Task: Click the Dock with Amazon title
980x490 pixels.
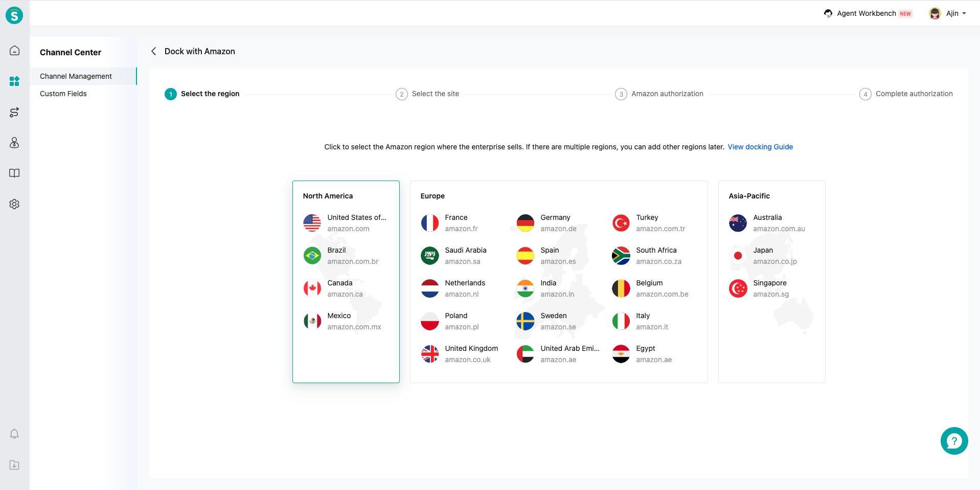Action: click(200, 51)
